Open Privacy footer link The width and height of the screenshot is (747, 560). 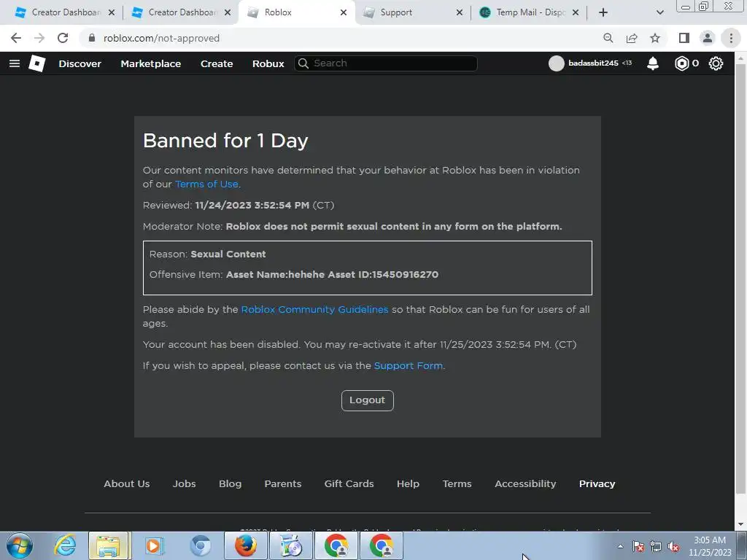597,484
